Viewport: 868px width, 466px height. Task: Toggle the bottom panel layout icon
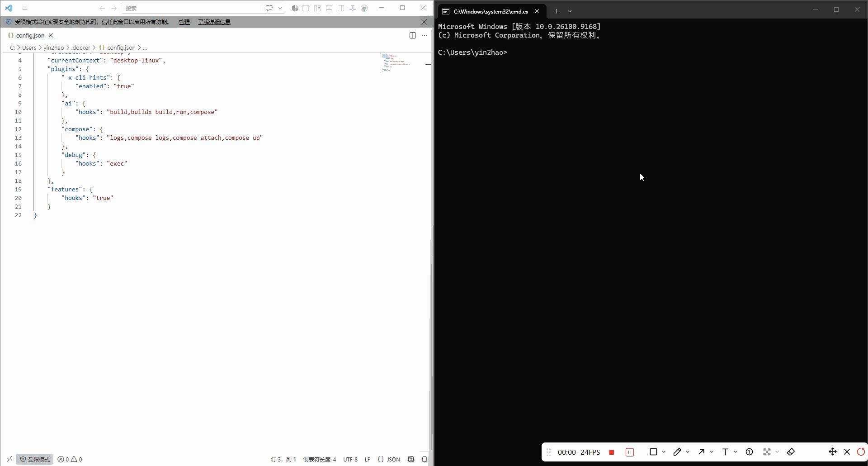pos(329,8)
